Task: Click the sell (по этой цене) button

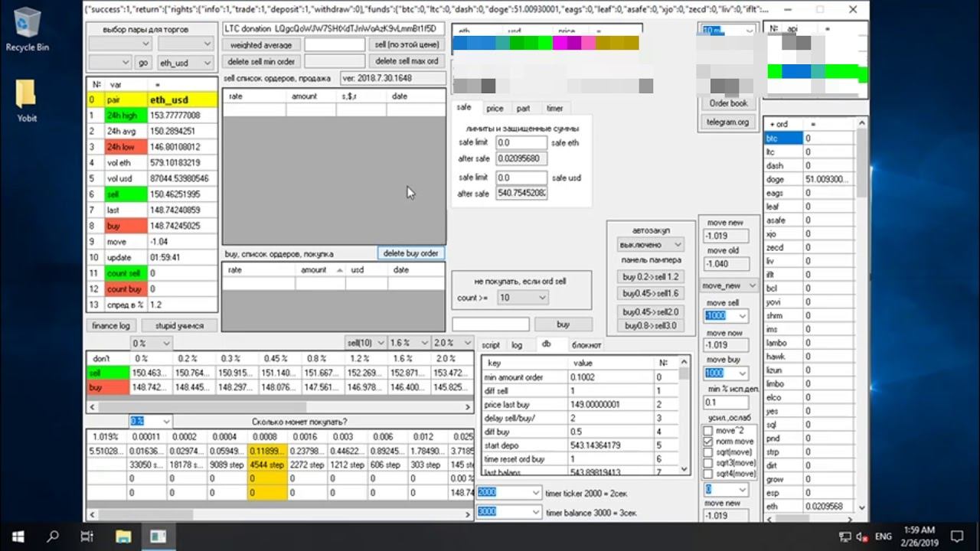Action: point(407,45)
